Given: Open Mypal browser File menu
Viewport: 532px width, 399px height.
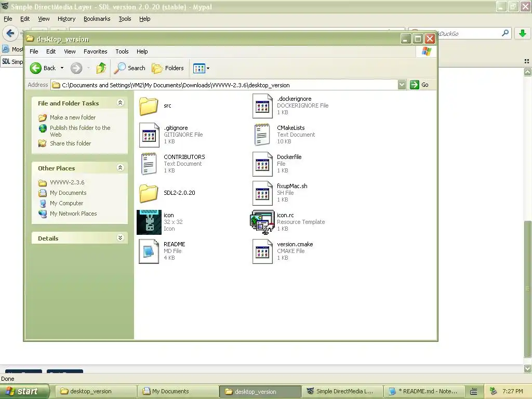Looking at the screenshot, I should coord(8,19).
